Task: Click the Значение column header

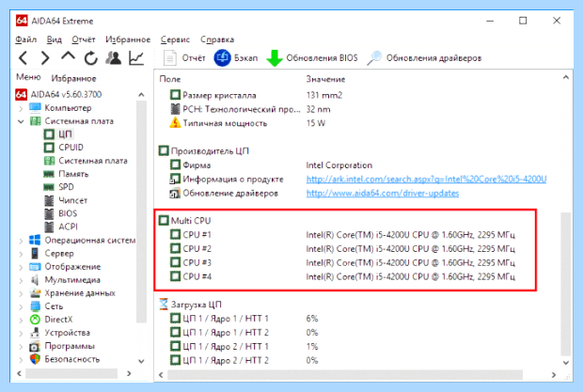Action: pos(325,79)
